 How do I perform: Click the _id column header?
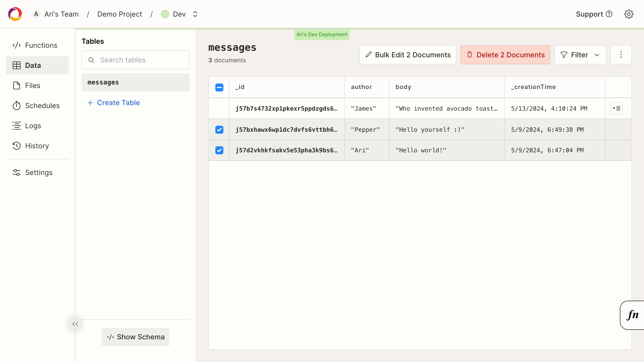click(287, 87)
